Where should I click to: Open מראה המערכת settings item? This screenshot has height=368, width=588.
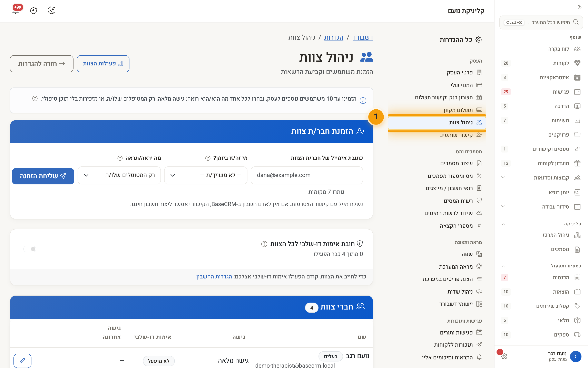click(437, 267)
